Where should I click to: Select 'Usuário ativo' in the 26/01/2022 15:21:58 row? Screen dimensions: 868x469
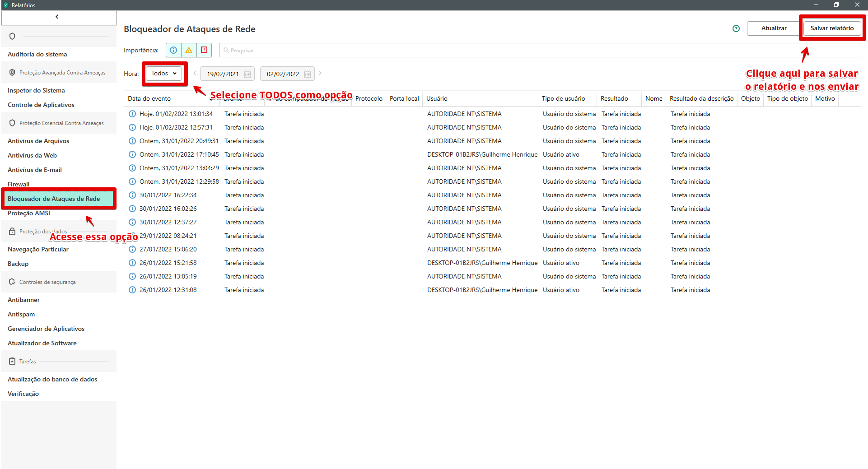pyautogui.click(x=561, y=263)
